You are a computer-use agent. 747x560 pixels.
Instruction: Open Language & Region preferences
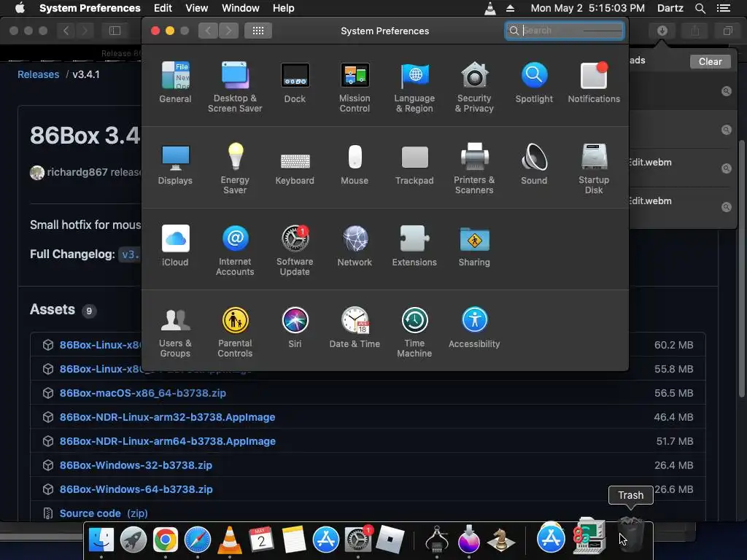tap(414, 87)
